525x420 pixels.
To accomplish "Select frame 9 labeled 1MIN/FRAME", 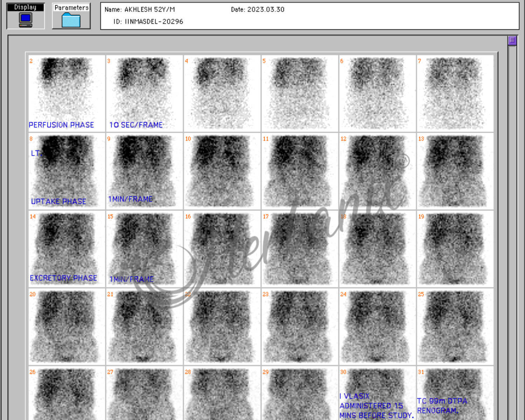I will [144, 171].
